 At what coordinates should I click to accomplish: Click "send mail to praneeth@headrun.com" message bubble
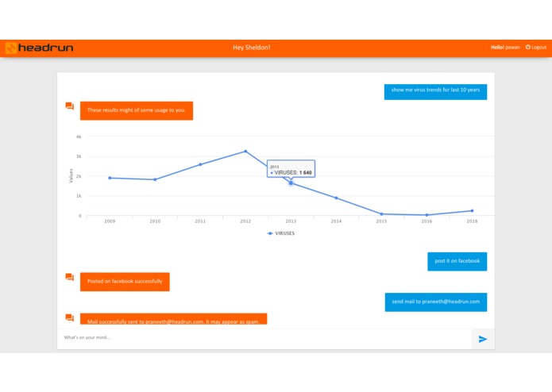pos(436,302)
